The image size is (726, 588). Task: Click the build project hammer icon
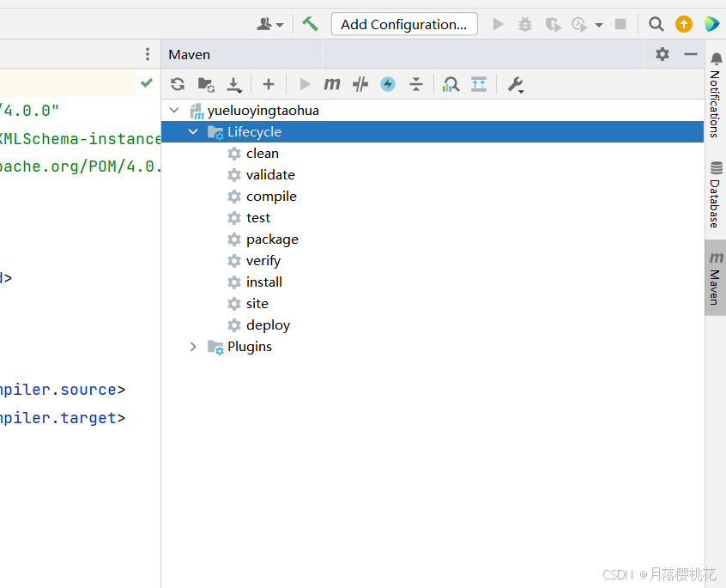310,24
